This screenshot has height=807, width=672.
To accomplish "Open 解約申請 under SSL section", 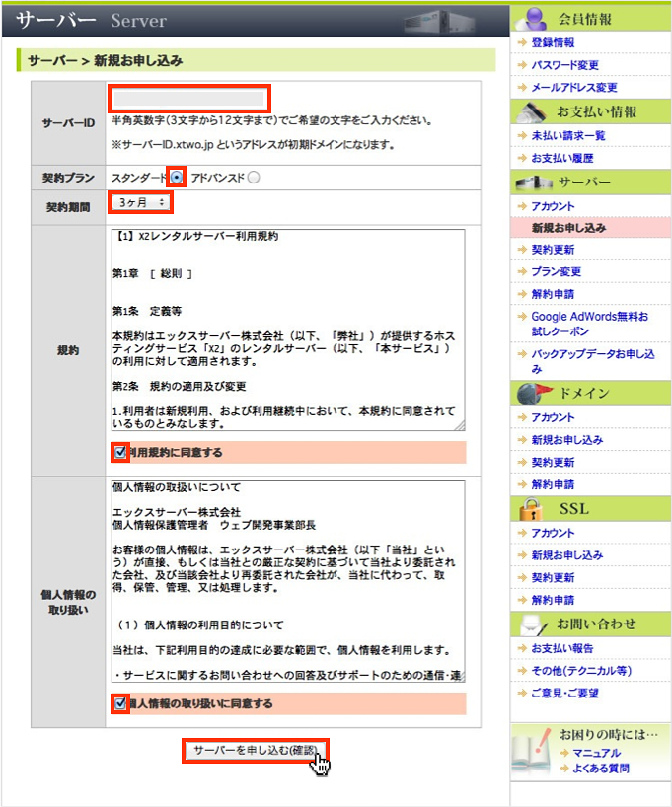I will click(x=553, y=600).
